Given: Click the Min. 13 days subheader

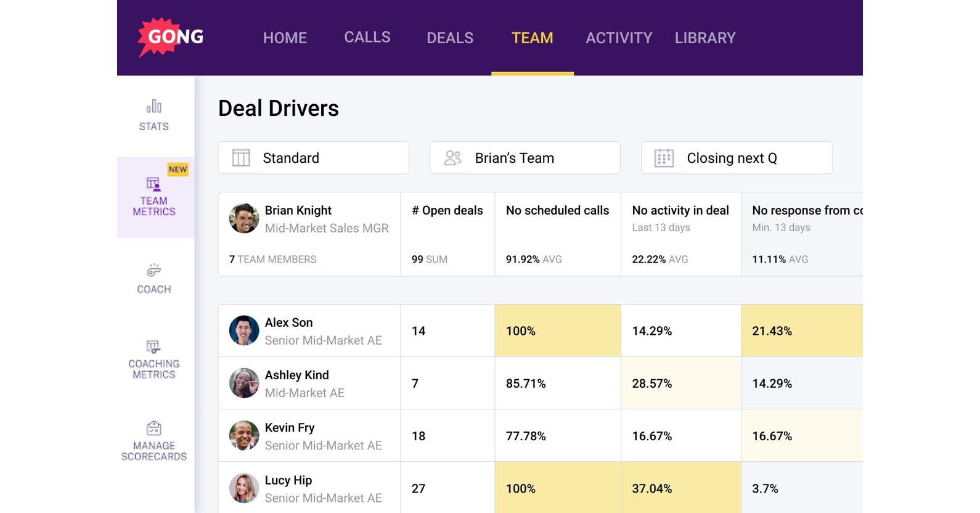Looking at the screenshot, I should (x=781, y=228).
